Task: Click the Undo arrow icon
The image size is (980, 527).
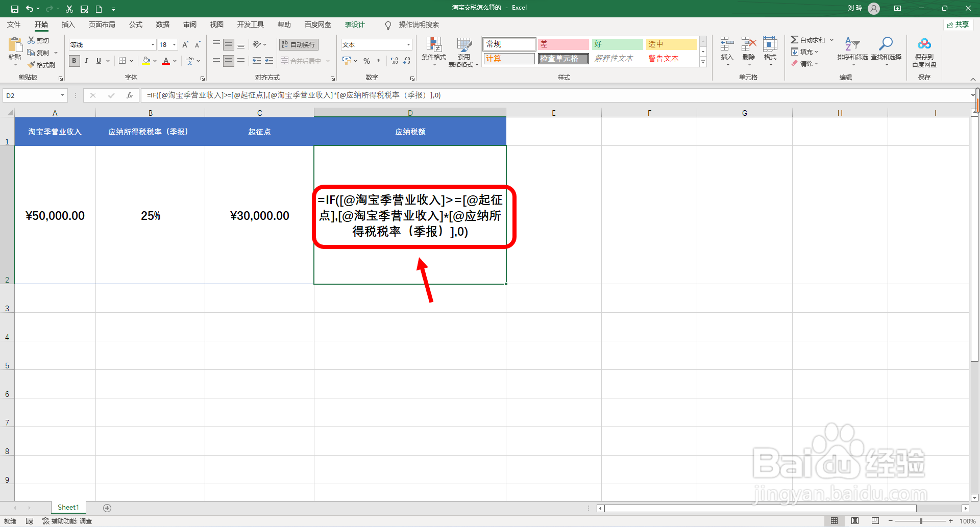Action: pos(30,9)
